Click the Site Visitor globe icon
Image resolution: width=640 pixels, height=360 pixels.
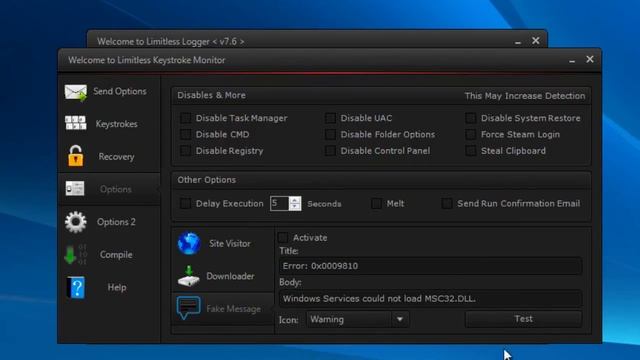coord(189,243)
